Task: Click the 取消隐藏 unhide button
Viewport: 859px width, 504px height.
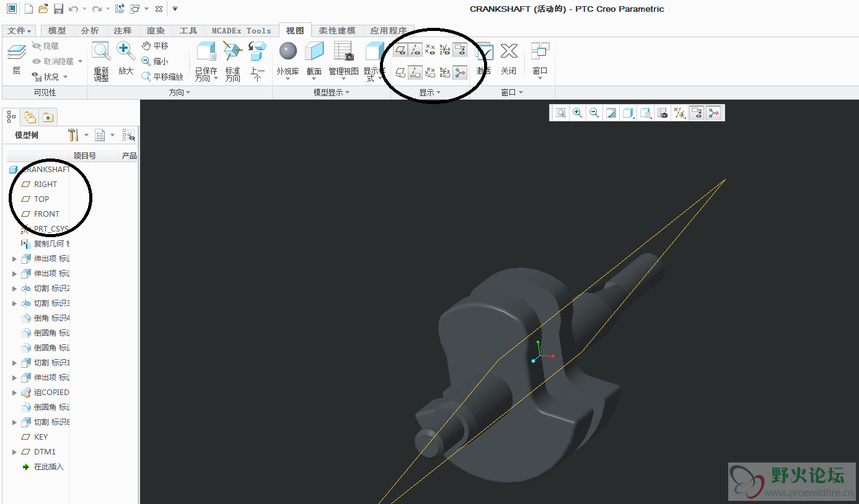Action: pos(57,61)
